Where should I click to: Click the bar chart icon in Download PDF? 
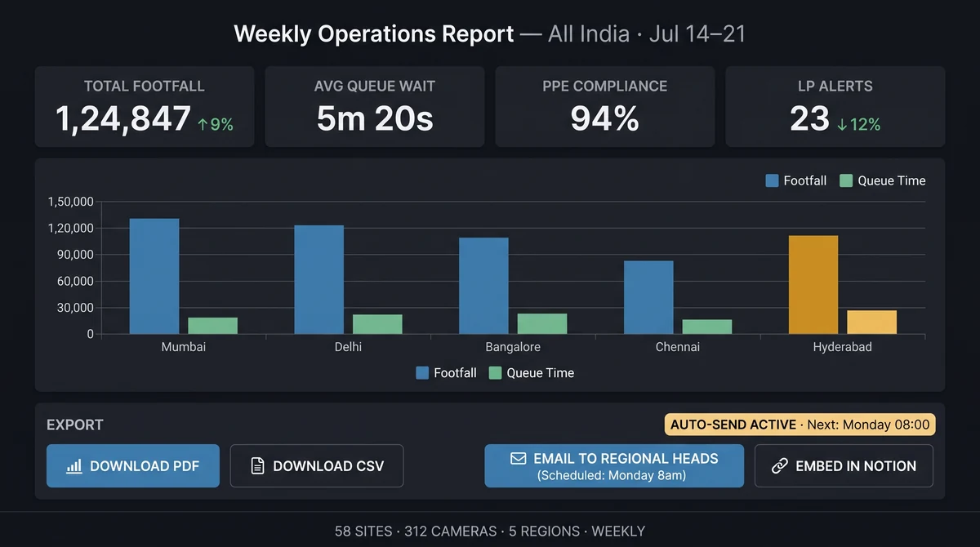74,466
